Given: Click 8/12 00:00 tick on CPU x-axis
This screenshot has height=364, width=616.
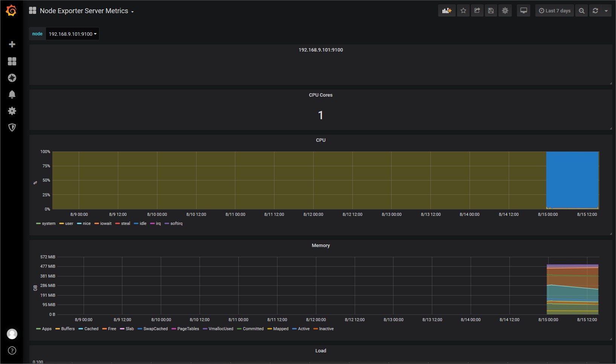Looking at the screenshot, I should tap(313, 215).
